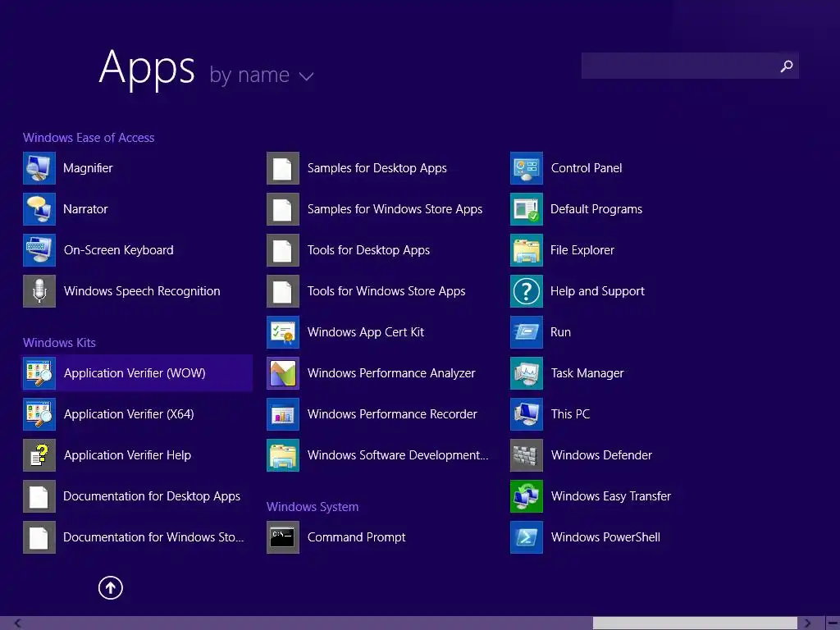Click the zoom-out minus button in corner
The height and width of the screenshot is (630, 840).
tap(833, 623)
